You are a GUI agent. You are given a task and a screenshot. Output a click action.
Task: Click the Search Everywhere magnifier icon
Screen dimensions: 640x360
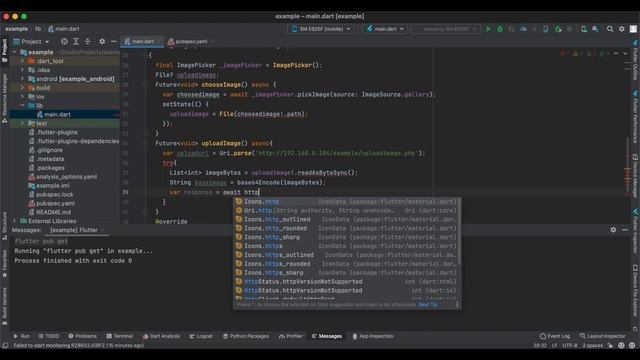[x=610, y=29]
